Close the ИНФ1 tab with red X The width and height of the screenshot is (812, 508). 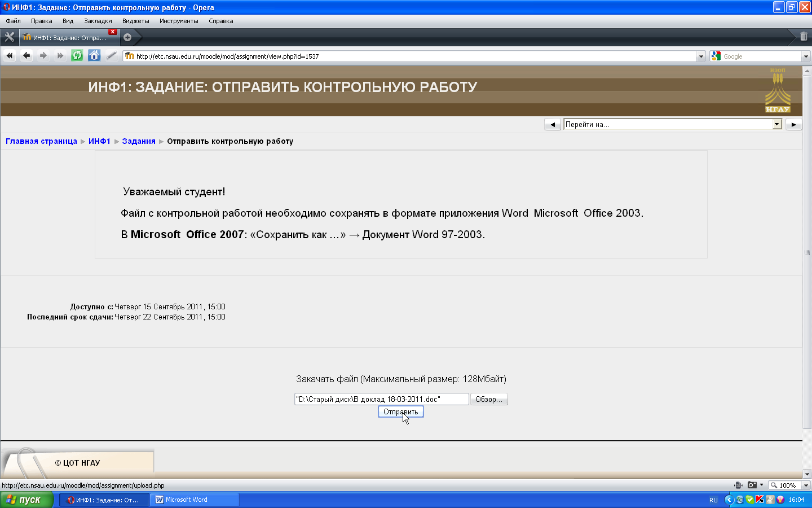(113, 32)
